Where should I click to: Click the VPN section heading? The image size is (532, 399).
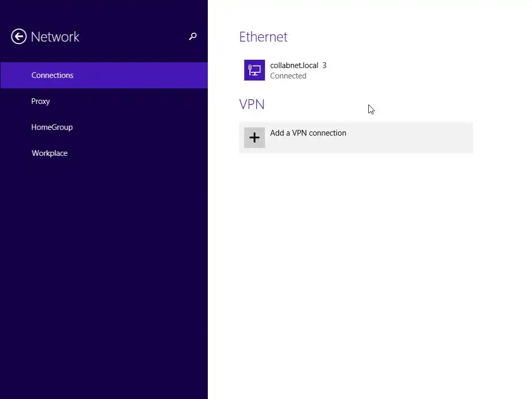(x=252, y=104)
